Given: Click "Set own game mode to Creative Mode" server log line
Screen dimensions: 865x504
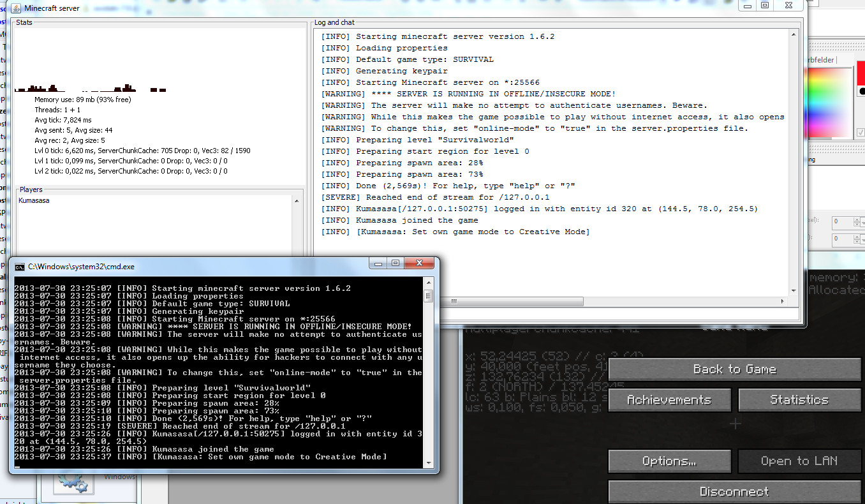Looking at the screenshot, I should (455, 232).
